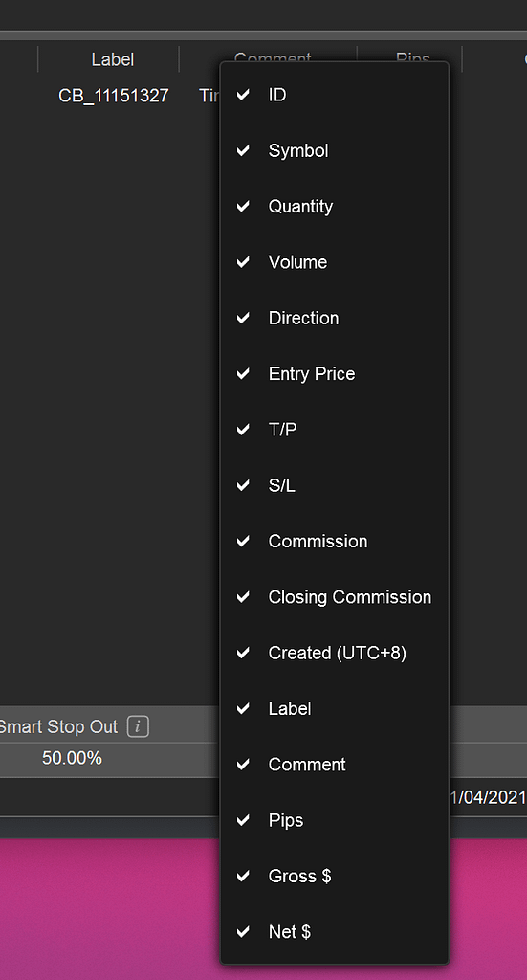Screen dimensions: 527x980
Task: Toggle Entry Price in column menu
Action: pos(334,374)
